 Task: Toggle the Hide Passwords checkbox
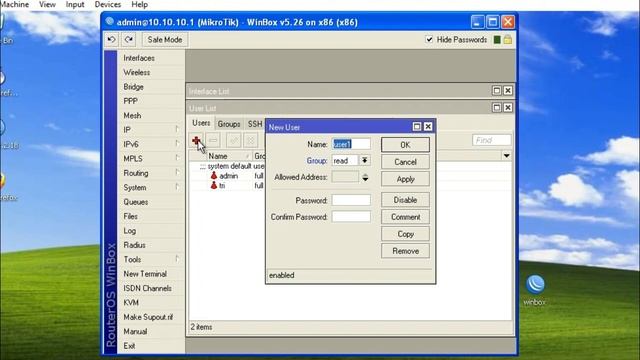click(429, 40)
